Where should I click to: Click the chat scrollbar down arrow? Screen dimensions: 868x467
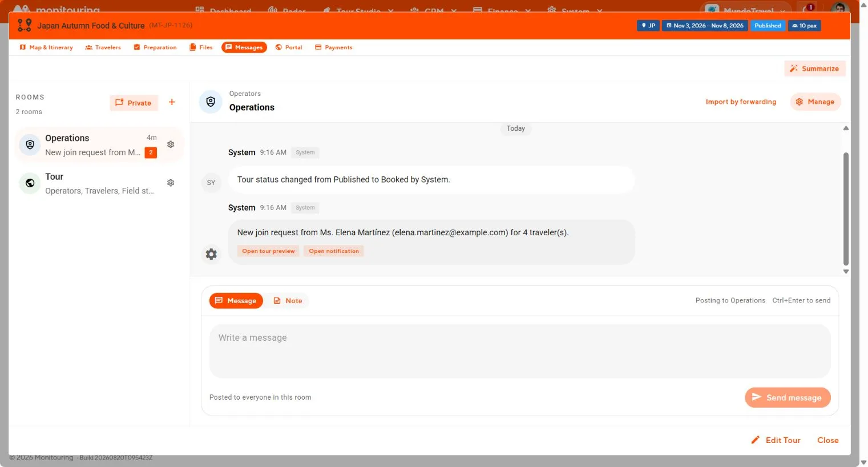[x=846, y=272]
